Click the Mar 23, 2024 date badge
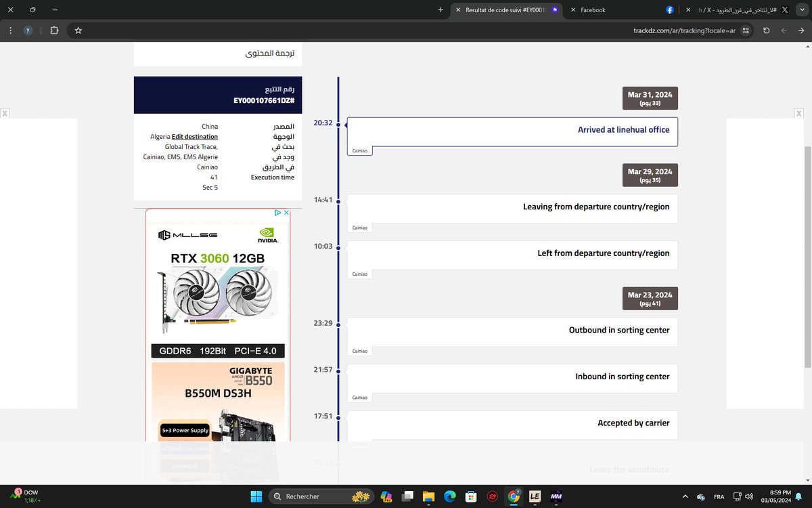The image size is (812, 508). [x=650, y=299]
